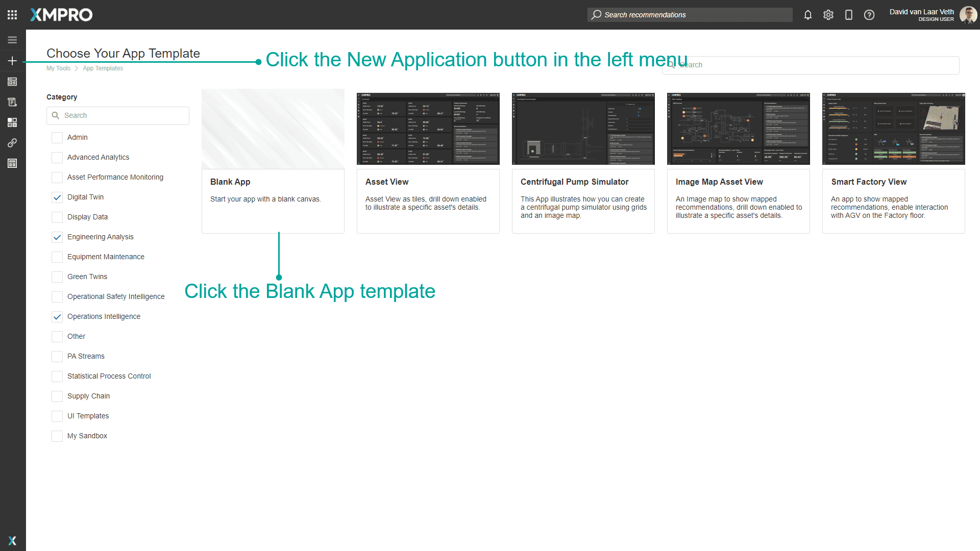Enable the Advanced Analytics checkbox
The width and height of the screenshot is (980, 551).
[57, 158]
